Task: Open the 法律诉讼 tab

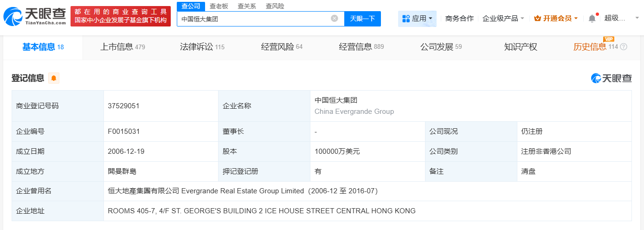Action: click(202, 47)
